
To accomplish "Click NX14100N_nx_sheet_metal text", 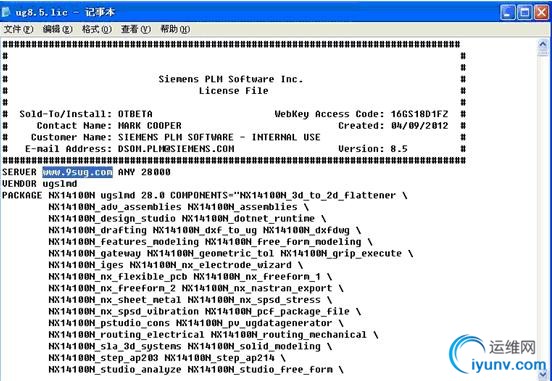I will tap(115, 300).
